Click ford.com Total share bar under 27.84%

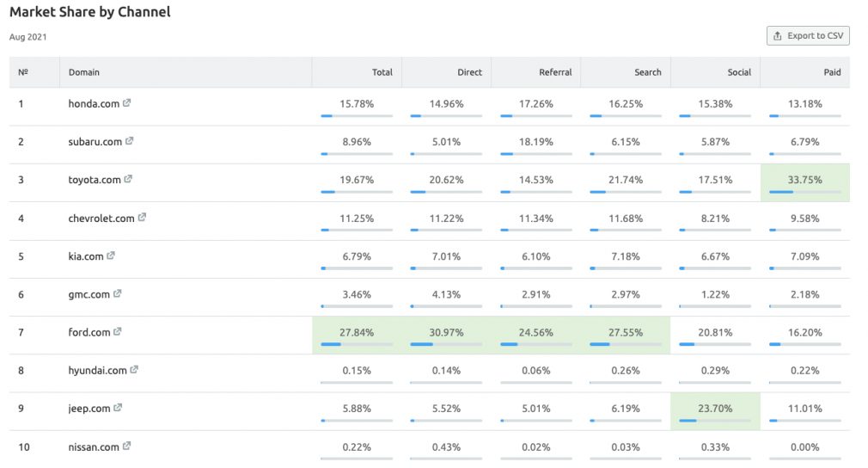click(x=357, y=344)
